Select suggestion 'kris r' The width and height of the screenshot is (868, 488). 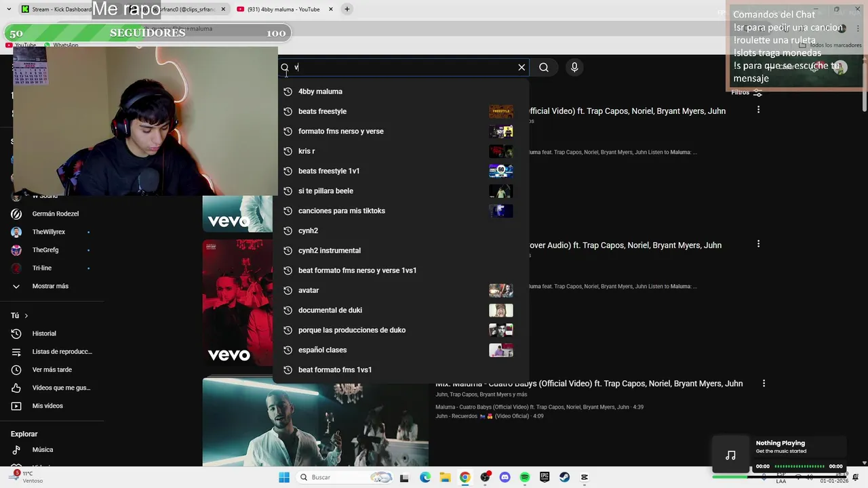tap(401, 151)
